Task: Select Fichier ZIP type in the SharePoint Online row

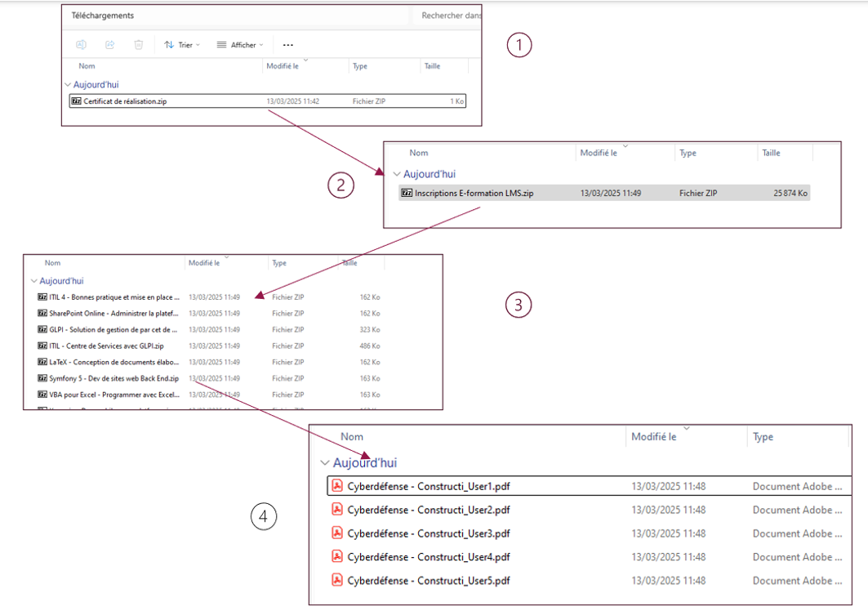Action: pyautogui.click(x=288, y=313)
